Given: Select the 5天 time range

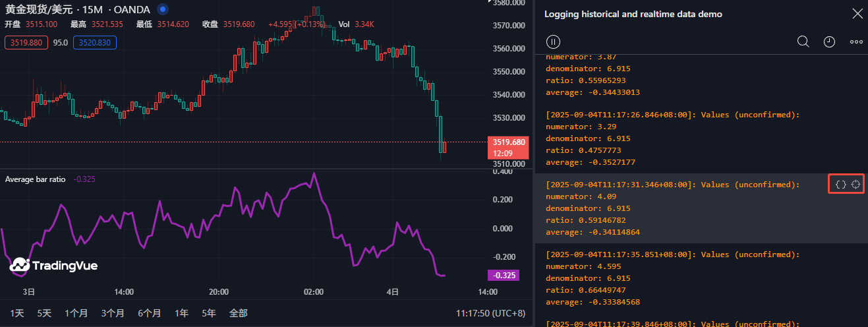Looking at the screenshot, I should pos(44,313).
